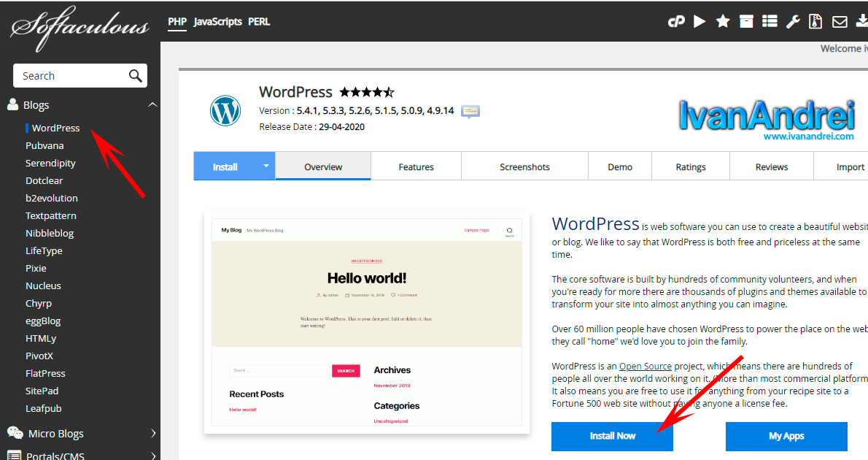The width and height of the screenshot is (868, 460).
Task: Open the Screenshots tab
Action: coord(524,166)
